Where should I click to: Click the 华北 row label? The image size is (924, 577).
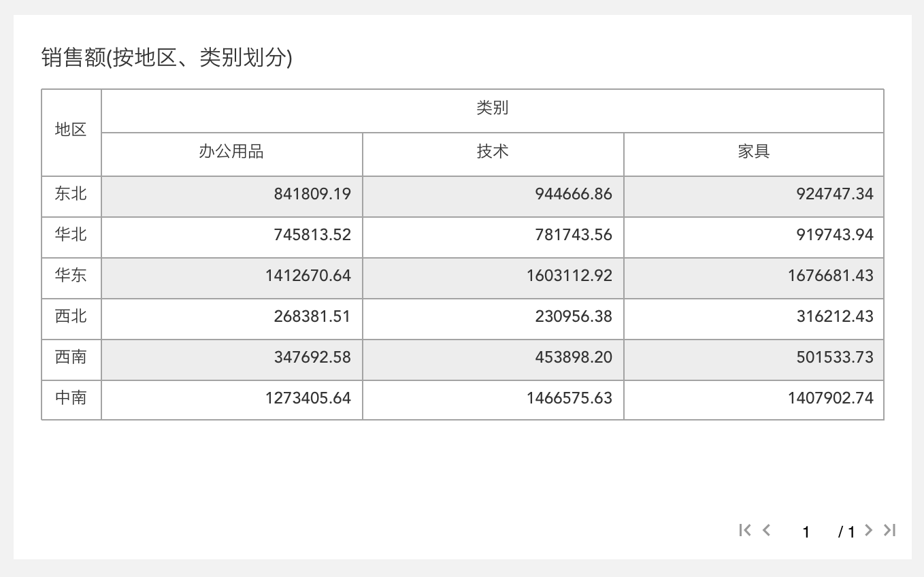(x=71, y=235)
